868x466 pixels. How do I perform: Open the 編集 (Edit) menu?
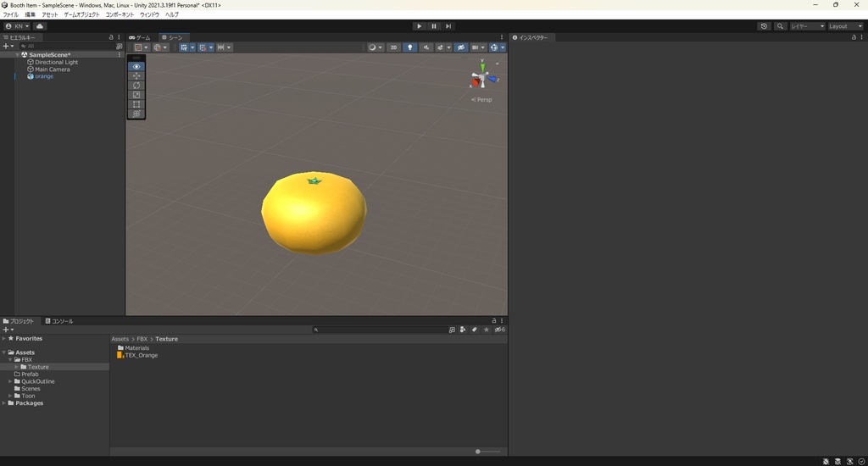(30, 15)
